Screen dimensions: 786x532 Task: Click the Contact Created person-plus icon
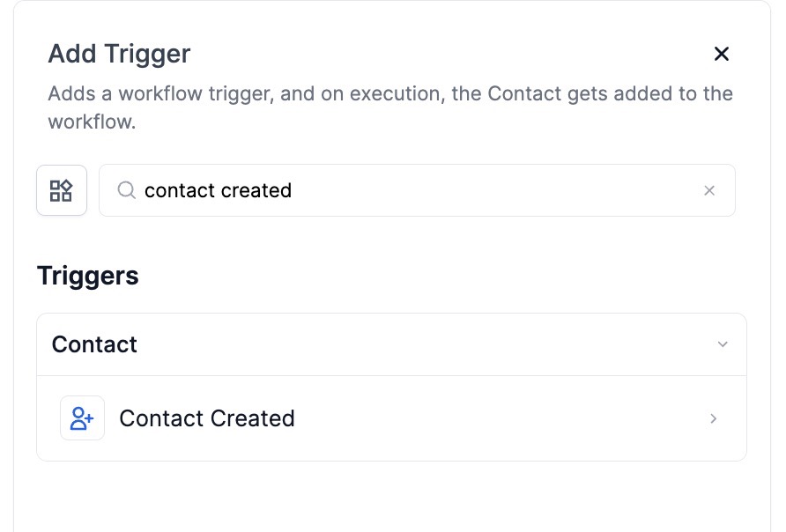coord(82,418)
